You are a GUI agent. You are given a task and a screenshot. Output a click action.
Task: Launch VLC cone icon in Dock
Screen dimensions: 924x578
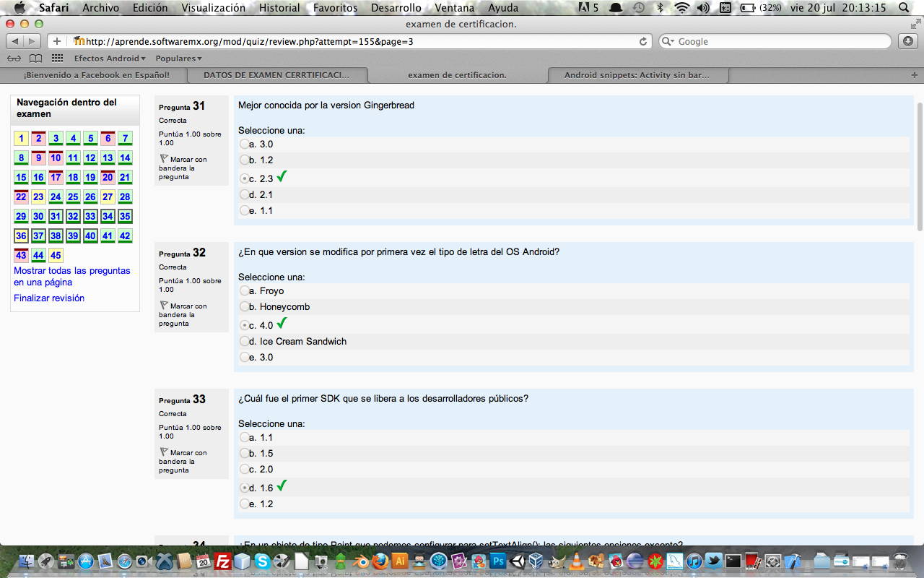click(x=576, y=561)
